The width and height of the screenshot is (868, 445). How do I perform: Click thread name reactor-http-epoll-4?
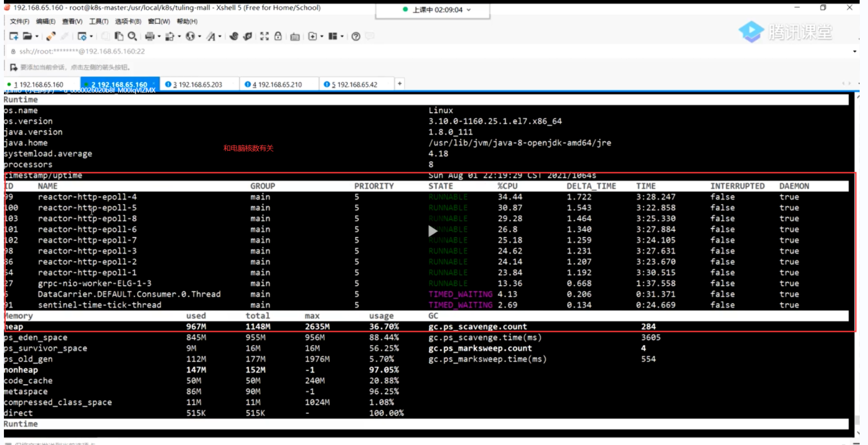tap(87, 197)
